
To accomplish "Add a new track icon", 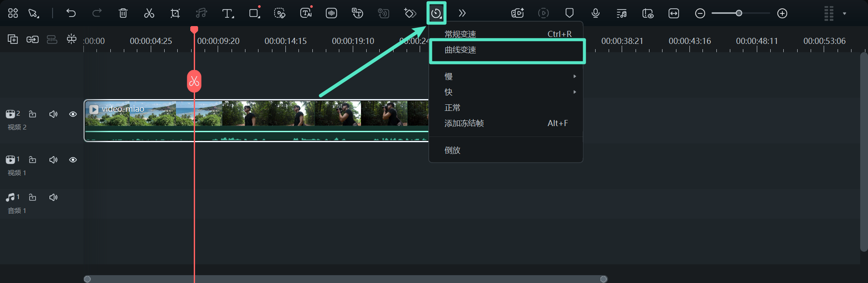I will click(13, 40).
